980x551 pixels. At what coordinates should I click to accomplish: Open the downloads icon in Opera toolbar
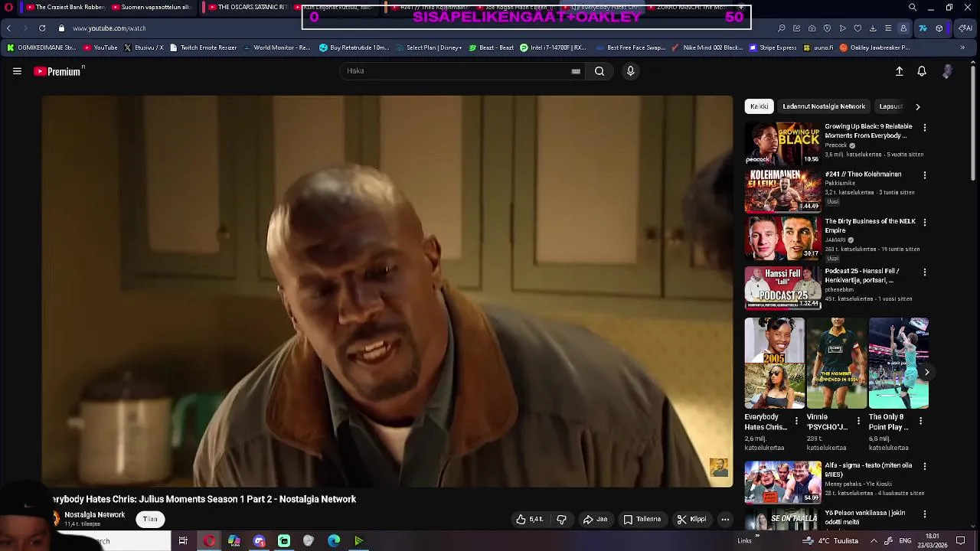click(x=873, y=28)
